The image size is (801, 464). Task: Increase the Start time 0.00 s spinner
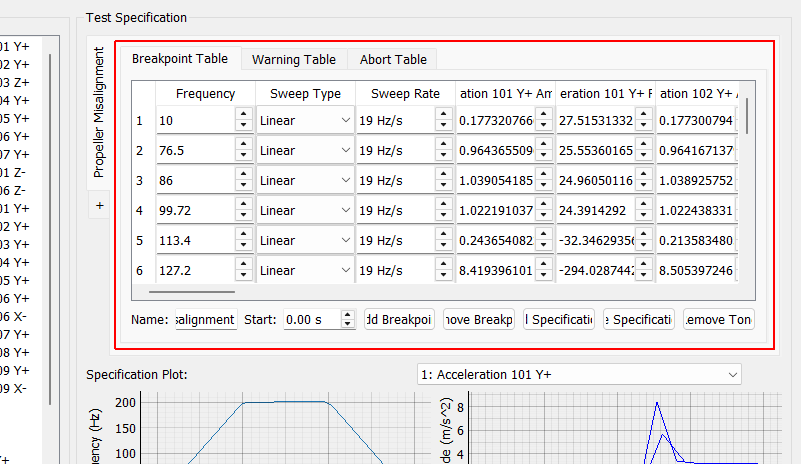point(347,315)
